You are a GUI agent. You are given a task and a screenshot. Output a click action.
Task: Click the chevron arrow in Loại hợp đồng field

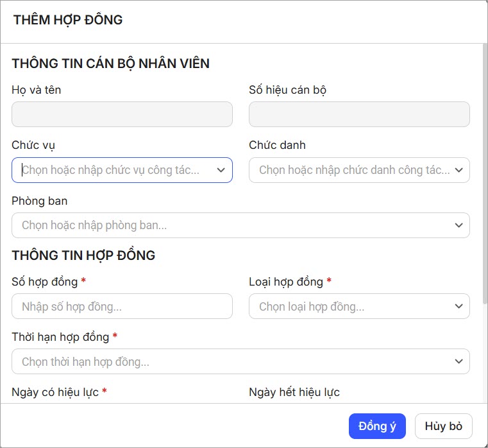(459, 307)
